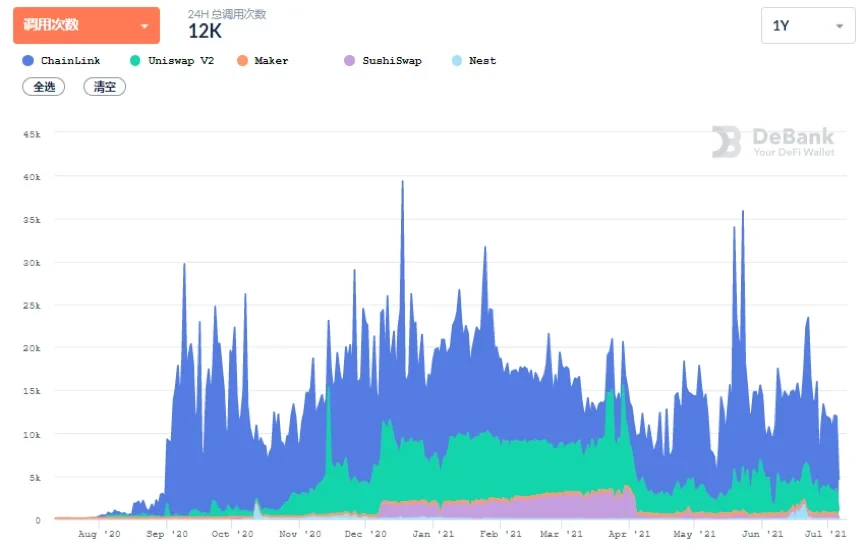Click the Maker orange legend dot
This screenshot has height=550, width=864.
coord(242,61)
